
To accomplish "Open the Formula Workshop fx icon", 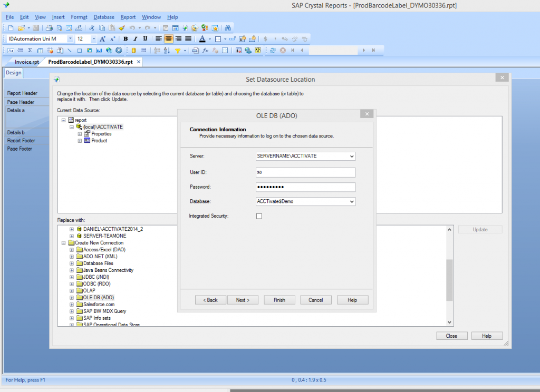I will 205,50.
